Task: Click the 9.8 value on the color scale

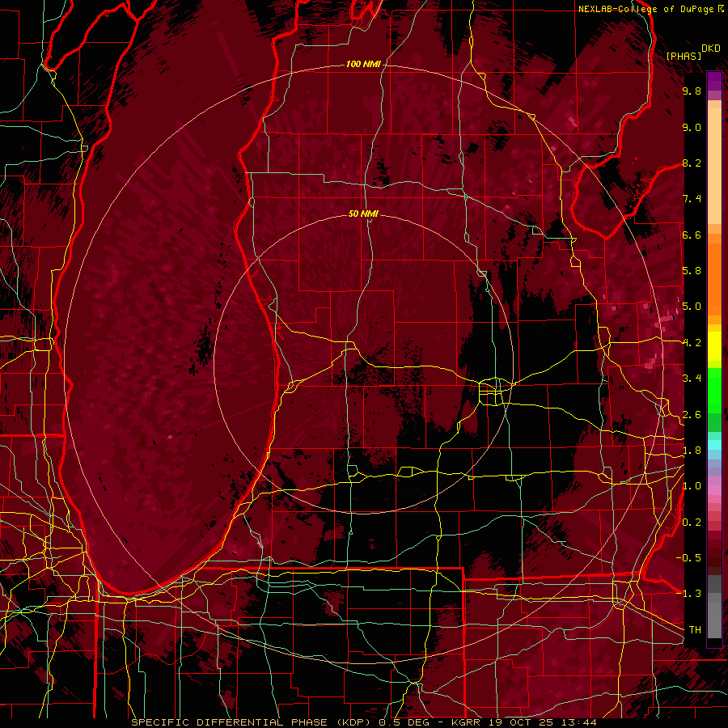Action: coord(692,91)
